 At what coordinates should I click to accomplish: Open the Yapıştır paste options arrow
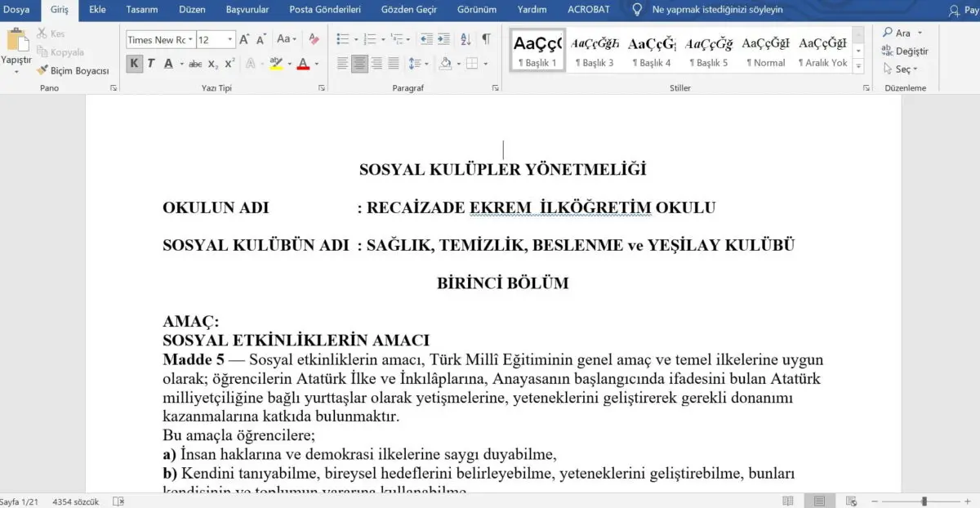[16, 71]
